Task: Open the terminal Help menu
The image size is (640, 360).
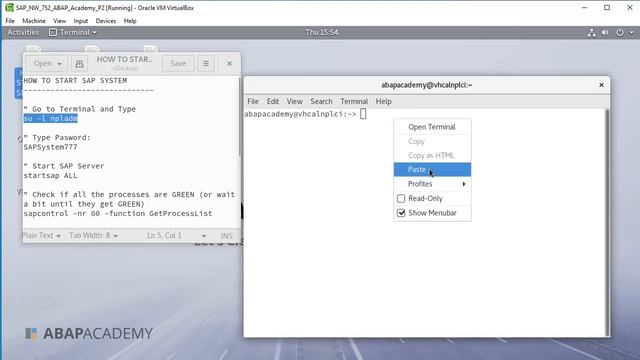Action: (383, 101)
